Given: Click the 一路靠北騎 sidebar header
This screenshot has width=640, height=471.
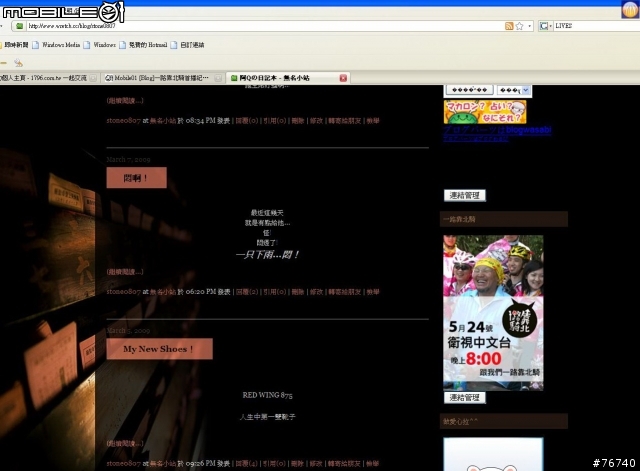Looking at the screenshot, I should point(504,219).
